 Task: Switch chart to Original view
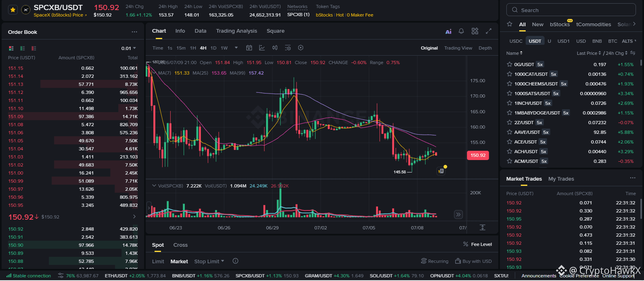tap(429, 48)
